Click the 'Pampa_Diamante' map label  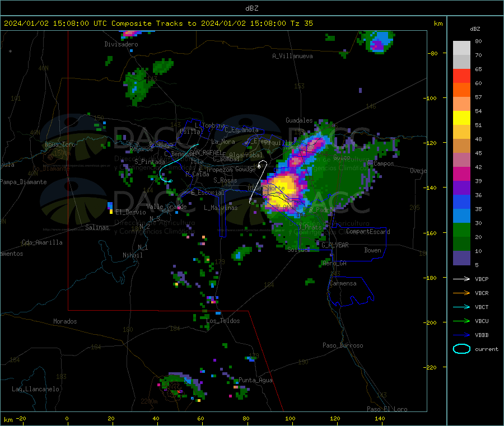click(23, 182)
